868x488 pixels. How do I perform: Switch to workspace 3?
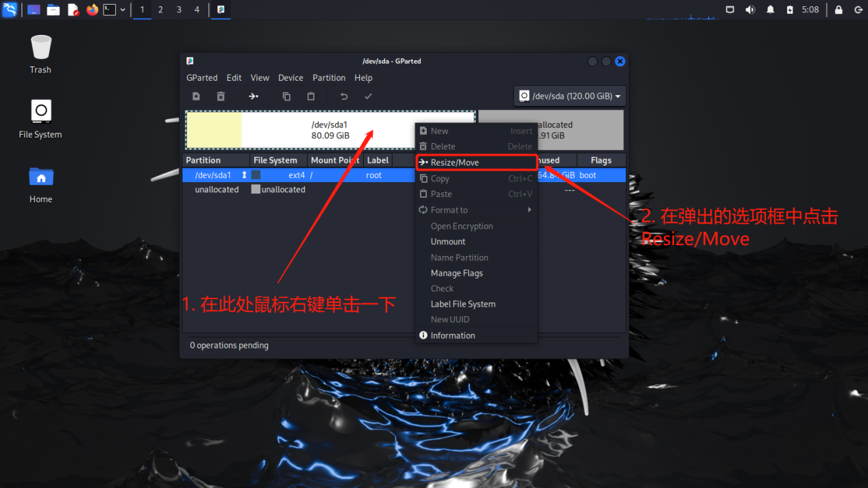179,10
